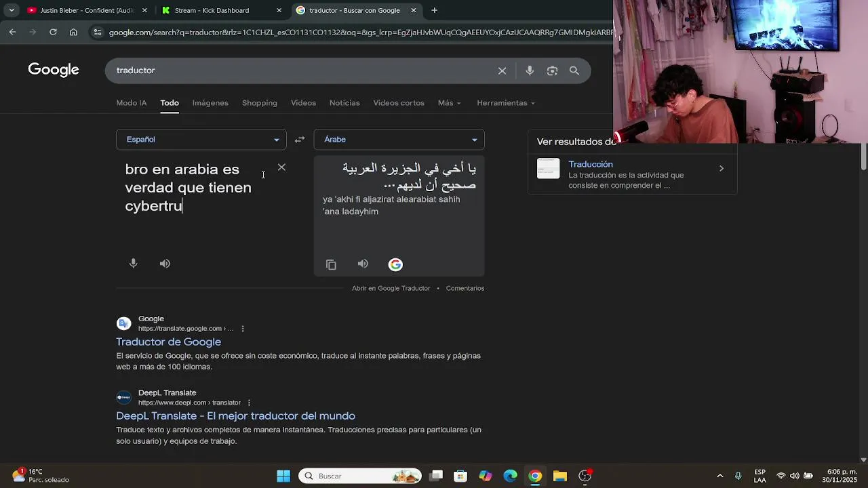Submit search with the magnifier icon
This screenshot has height=488, width=868.
(x=574, y=70)
